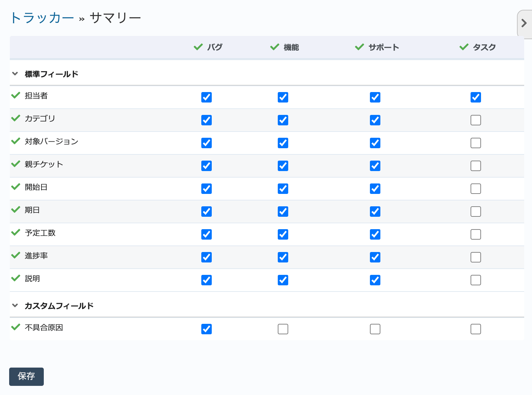Click the toggle-all checkmark for 対象バージョン row

[x=16, y=141]
